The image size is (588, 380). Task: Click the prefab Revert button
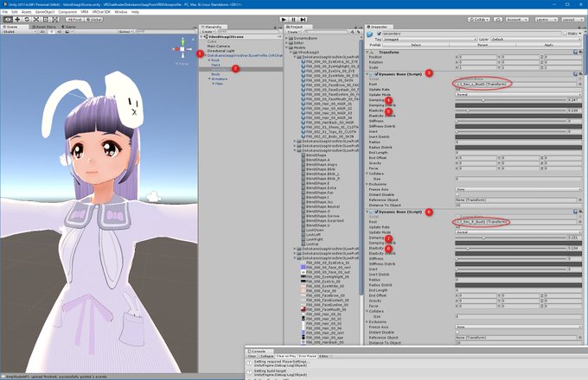tap(483, 45)
